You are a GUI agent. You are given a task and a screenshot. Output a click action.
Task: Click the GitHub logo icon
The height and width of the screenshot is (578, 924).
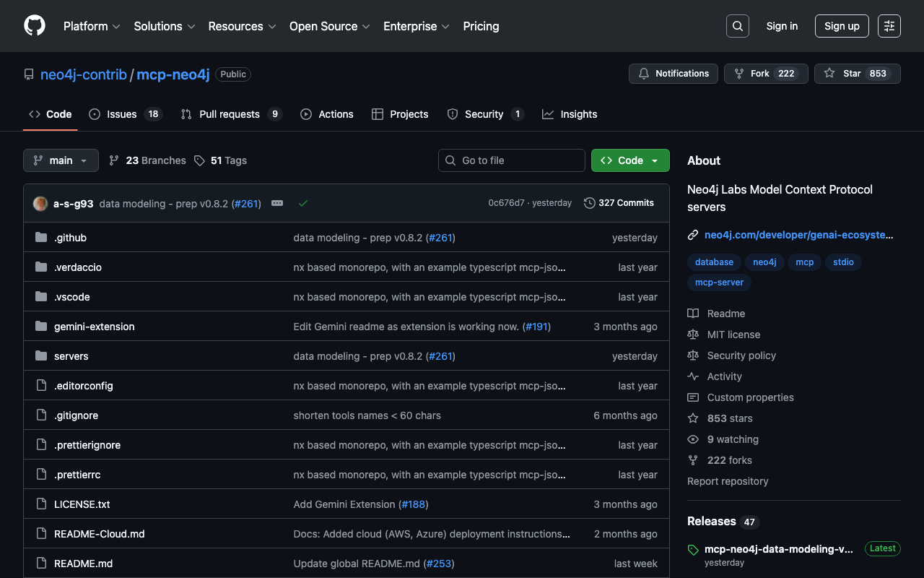35,26
